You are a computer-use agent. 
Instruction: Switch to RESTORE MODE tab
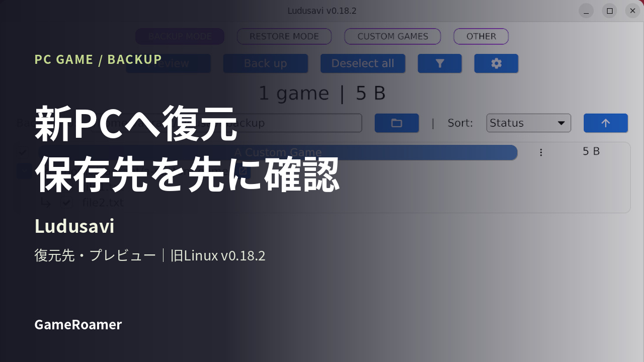point(284,36)
